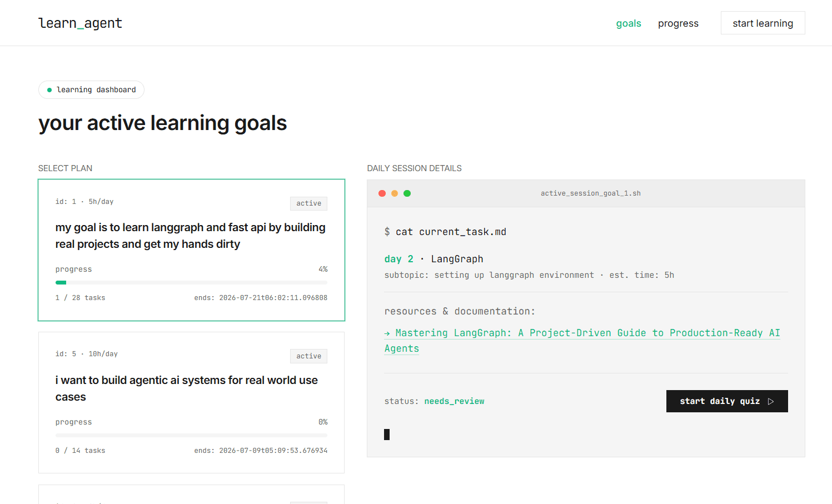Click the arrow before Mastering LangGraph link
The image size is (832, 504).
pyautogui.click(x=387, y=333)
